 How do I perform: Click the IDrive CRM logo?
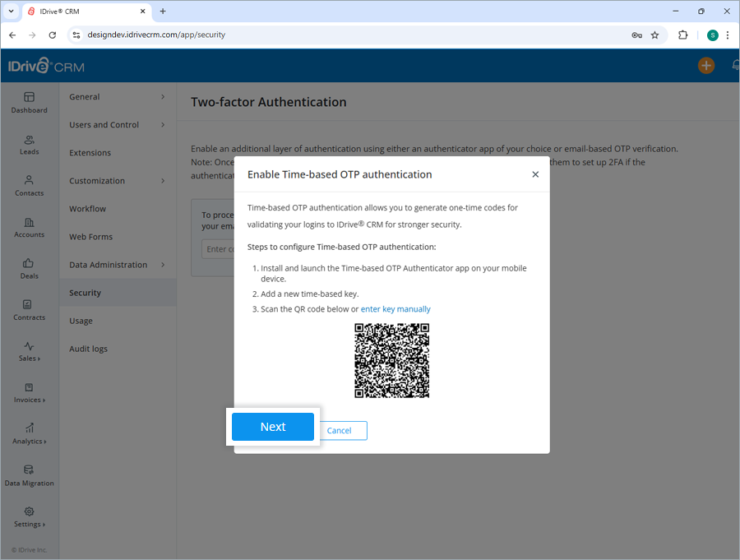(x=46, y=65)
